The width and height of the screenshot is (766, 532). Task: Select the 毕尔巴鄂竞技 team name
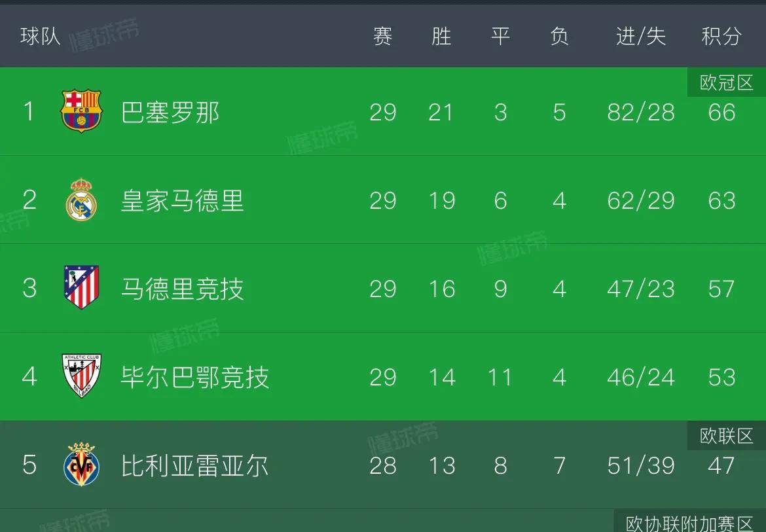[x=195, y=378]
